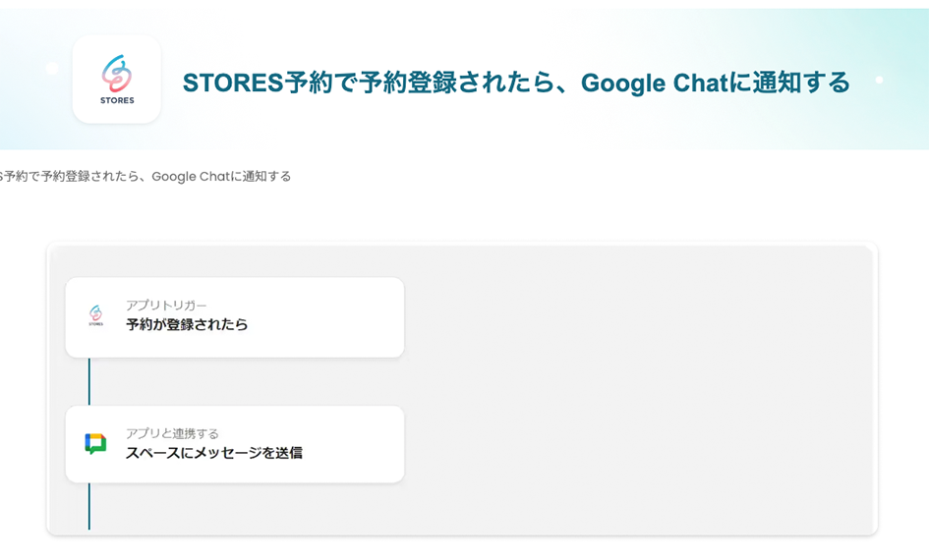
Task: Click the Google Chat icon on action card
Action: point(95,444)
